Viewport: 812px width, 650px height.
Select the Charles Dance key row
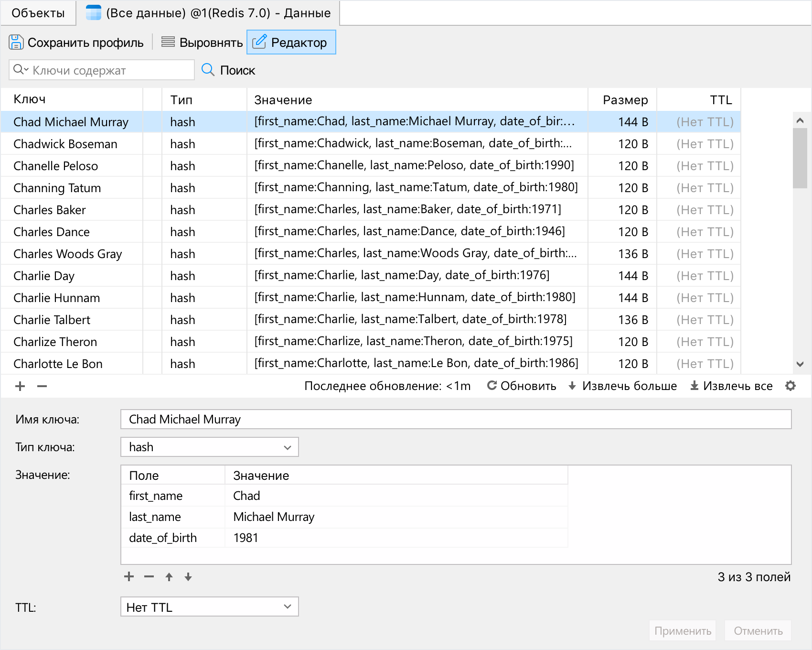371,232
